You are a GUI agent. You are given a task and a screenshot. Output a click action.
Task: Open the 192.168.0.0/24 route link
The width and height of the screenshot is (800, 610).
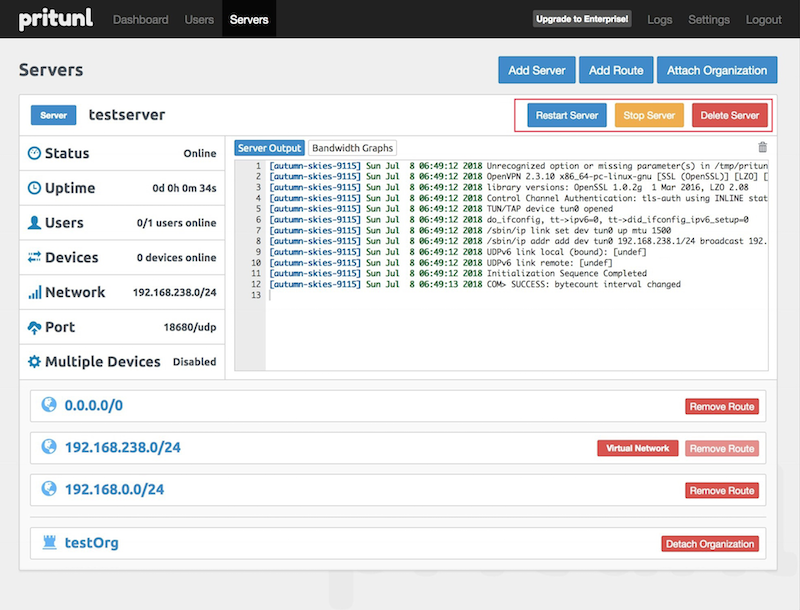click(114, 489)
